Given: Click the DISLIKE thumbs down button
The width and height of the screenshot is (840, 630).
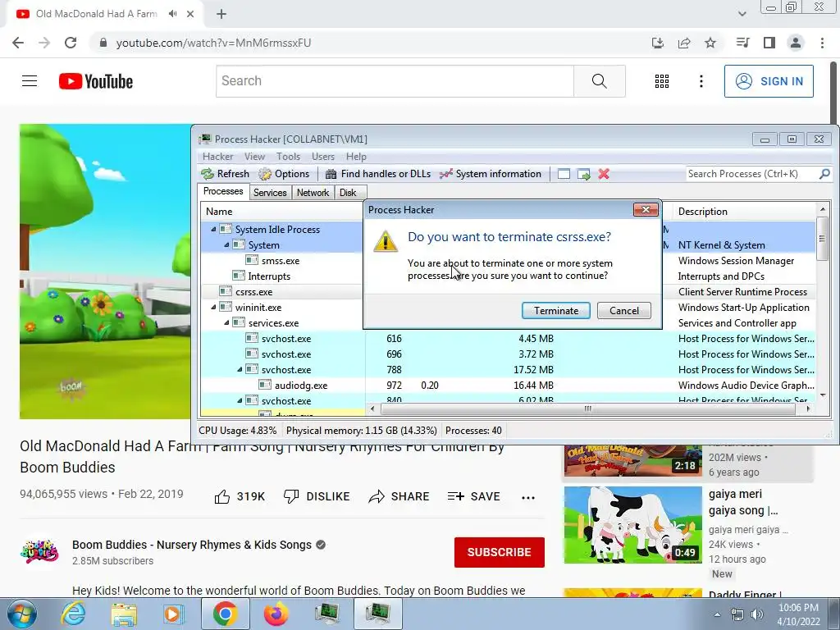Looking at the screenshot, I should (x=316, y=496).
